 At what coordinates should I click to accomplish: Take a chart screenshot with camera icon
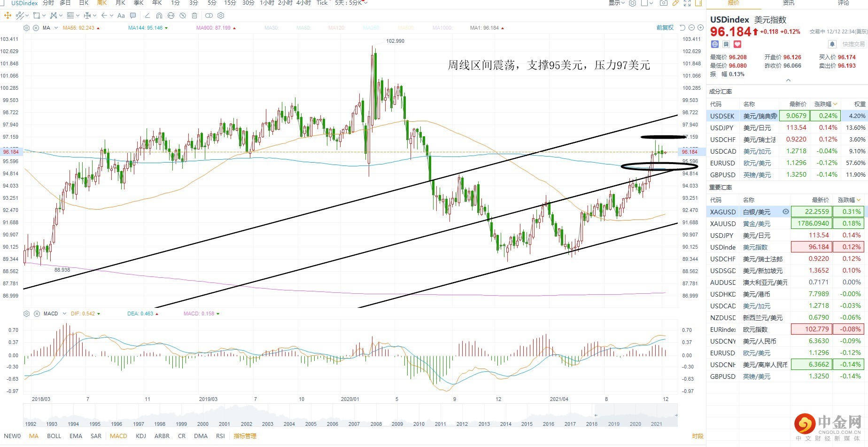[x=663, y=3]
